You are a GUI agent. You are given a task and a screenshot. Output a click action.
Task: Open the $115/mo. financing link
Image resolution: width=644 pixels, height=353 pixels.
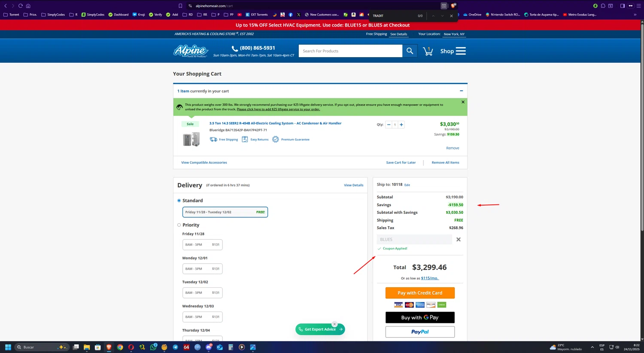430,278
